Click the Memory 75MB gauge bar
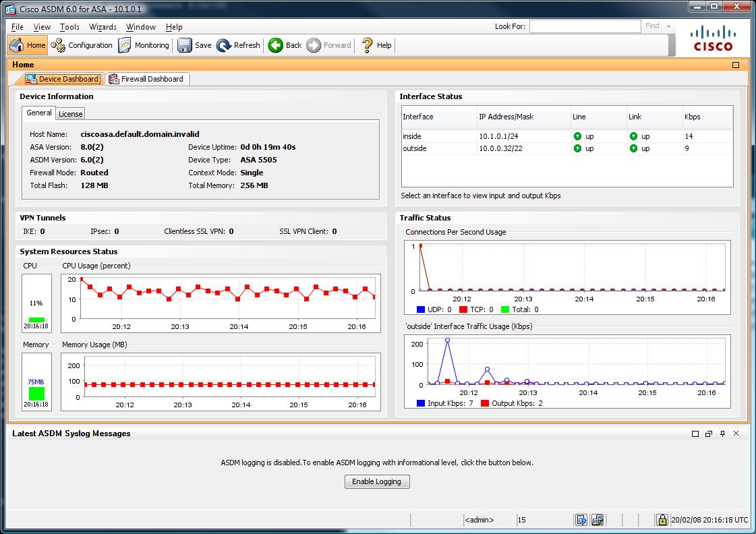 pyautogui.click(x=36, y=394)
